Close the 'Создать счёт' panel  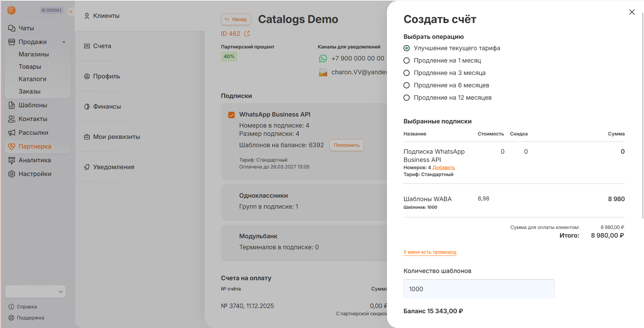tap(632, 12)
